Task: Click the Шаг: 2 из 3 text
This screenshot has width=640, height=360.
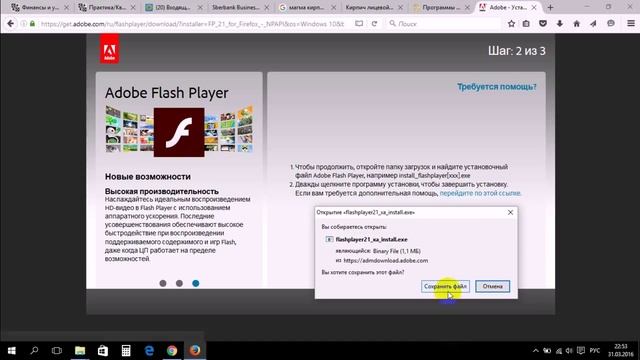Action: [x=517, y=51]
